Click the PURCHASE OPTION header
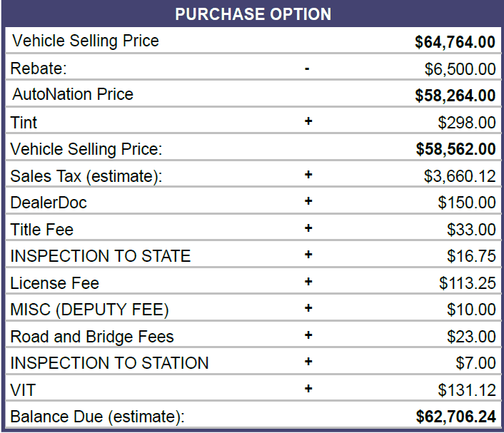Screen dimensions: 504x433 (253, 14)
